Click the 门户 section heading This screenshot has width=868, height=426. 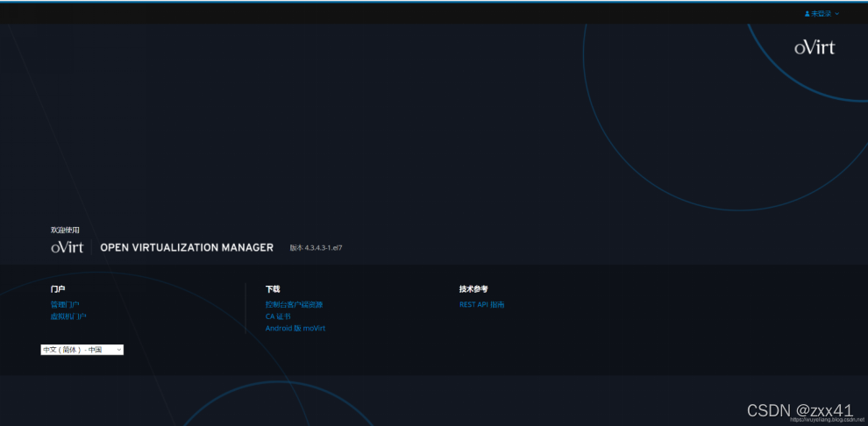(58, 288)
